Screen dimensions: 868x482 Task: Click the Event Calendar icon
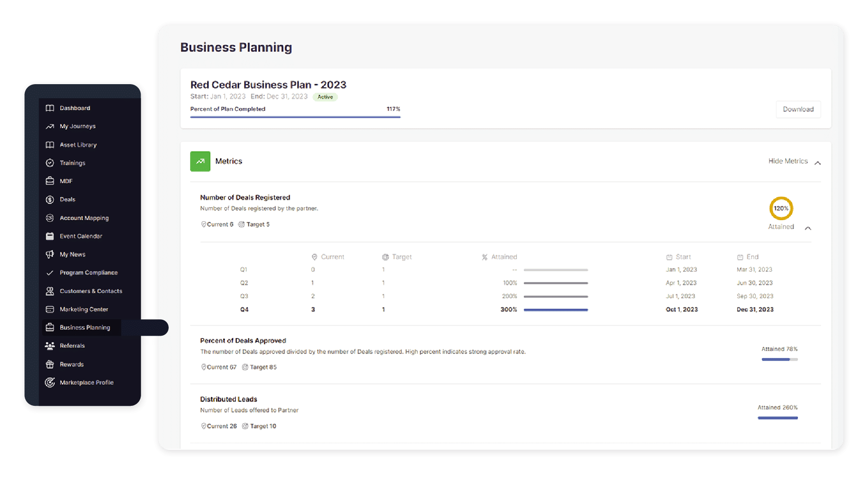pyautogui.click(x=50, y=236)
